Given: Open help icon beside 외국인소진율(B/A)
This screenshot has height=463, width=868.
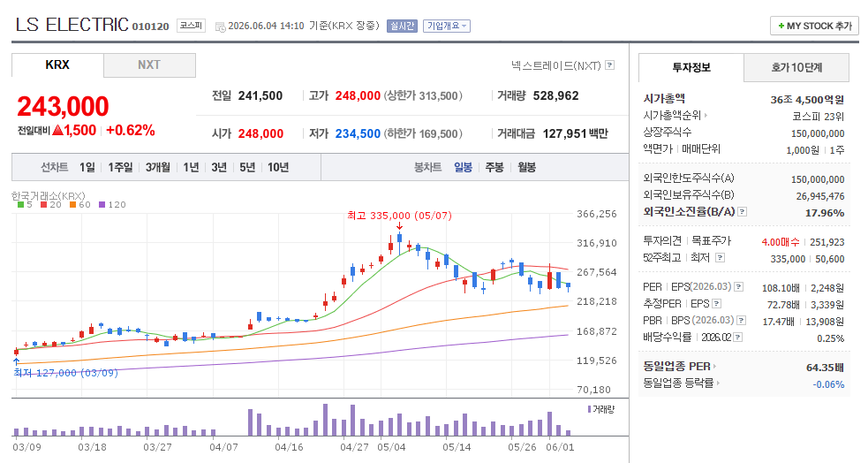Looking at the screenshot, I should [x=743, y=211].
